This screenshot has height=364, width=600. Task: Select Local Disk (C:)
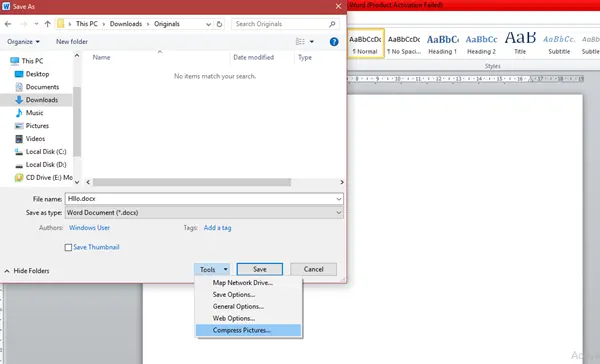tap(46, 152)
